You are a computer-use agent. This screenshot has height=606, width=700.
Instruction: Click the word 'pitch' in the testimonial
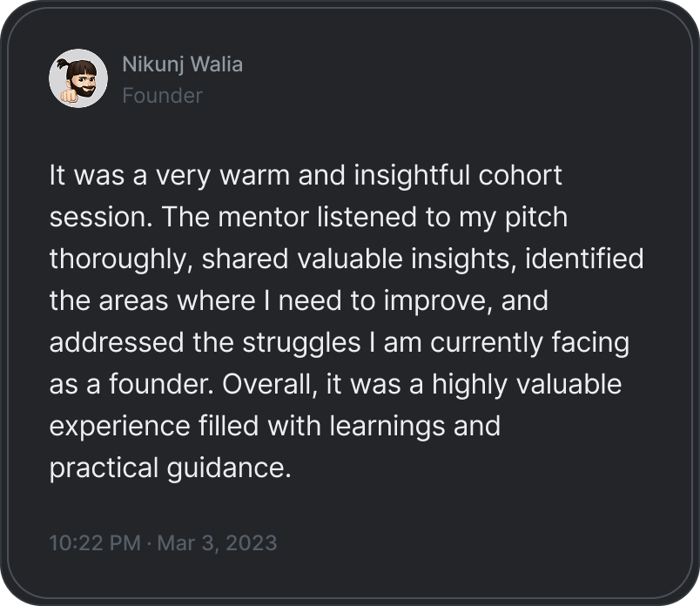pos(536,218)
